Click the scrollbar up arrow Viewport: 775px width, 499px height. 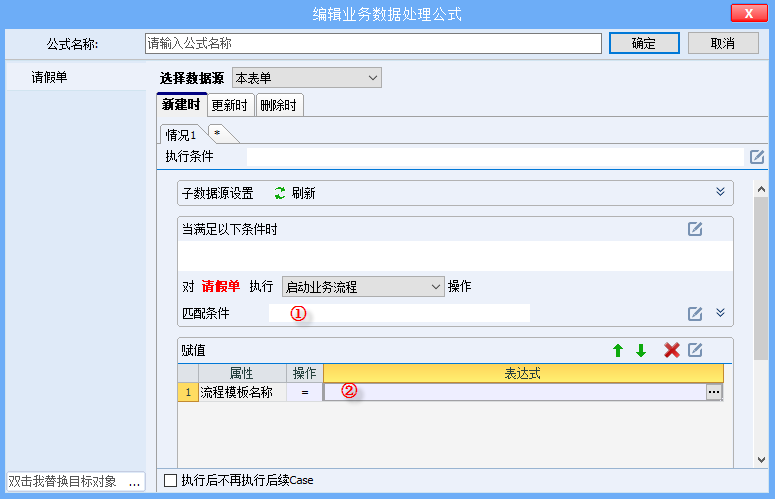click(761, 190)
